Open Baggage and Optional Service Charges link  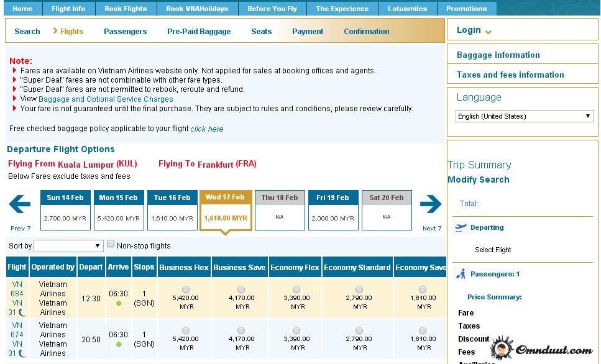coord(106,99)
